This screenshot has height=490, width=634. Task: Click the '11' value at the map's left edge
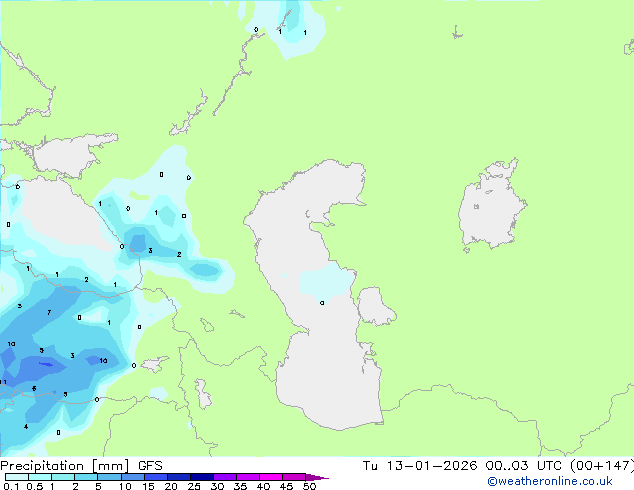click(3, 382)
